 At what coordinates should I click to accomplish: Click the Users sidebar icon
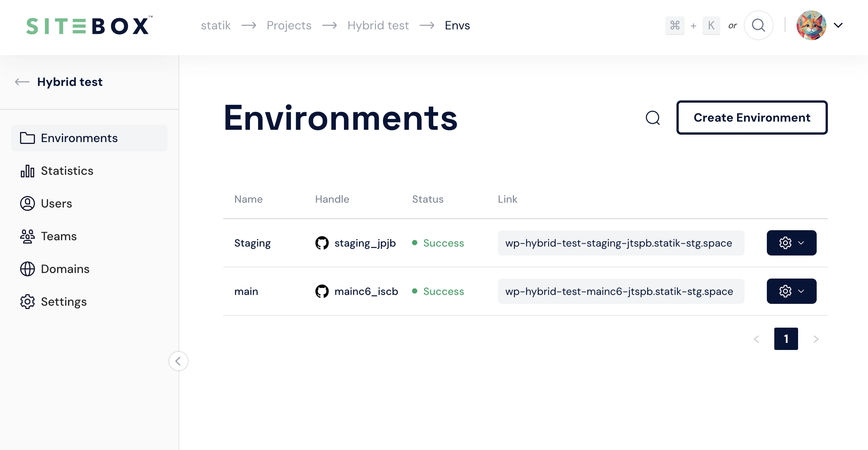point(26,203)
